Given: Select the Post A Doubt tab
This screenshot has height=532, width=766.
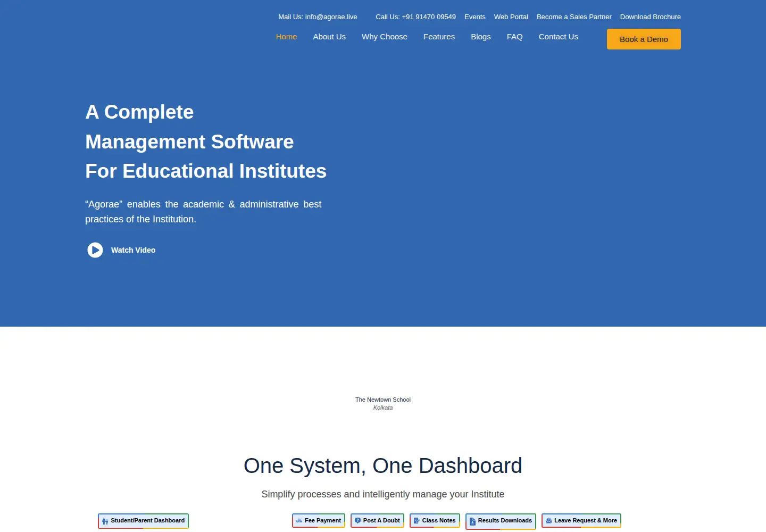Looking at the screenshot, I should pyautogui.click(x=377, y=521).
